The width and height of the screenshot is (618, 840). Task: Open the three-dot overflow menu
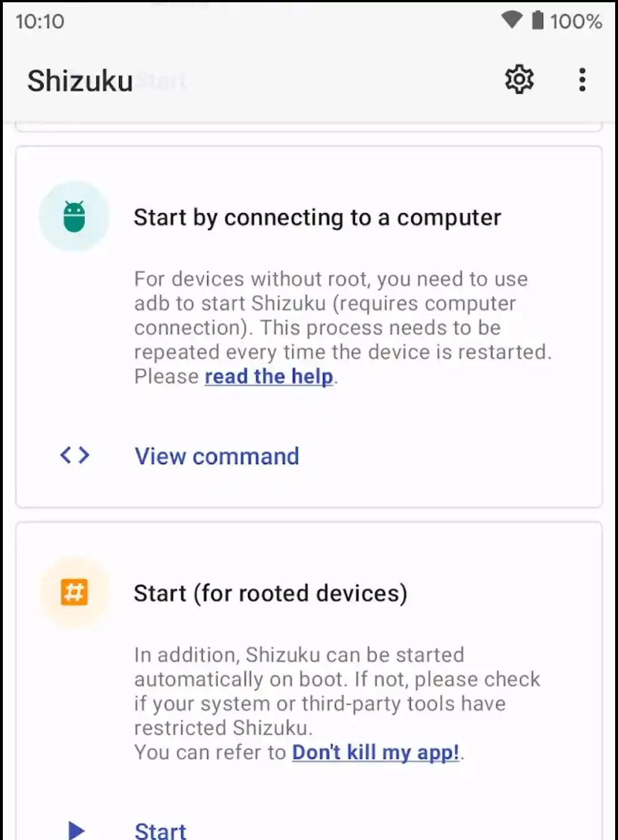(x=582, y=80)
